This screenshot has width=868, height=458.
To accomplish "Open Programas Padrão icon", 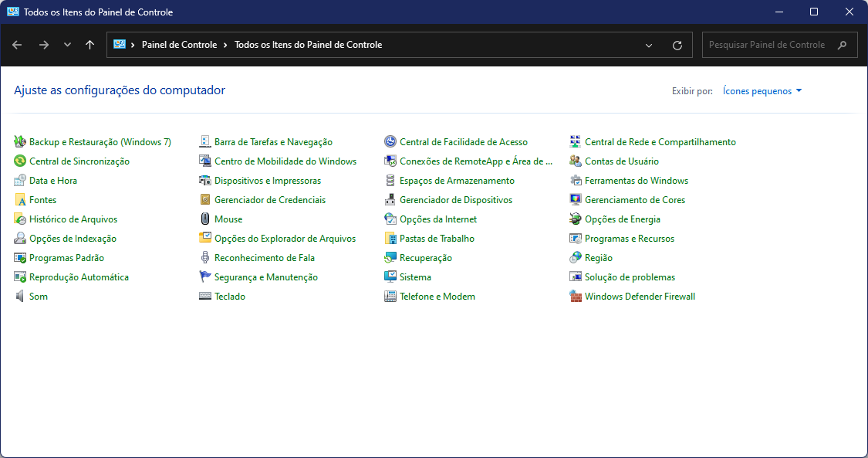I will tap(20, 258).
